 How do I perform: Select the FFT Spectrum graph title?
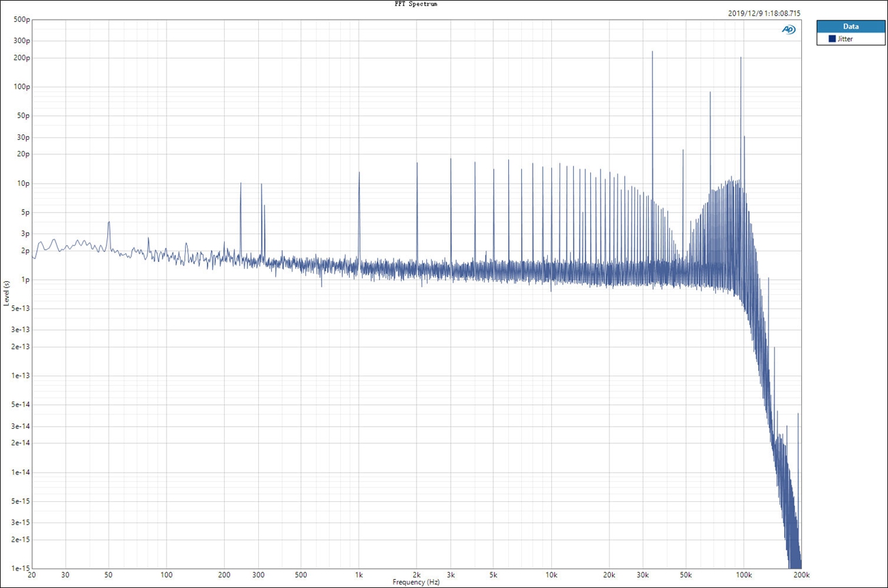(x=415, y=4)
